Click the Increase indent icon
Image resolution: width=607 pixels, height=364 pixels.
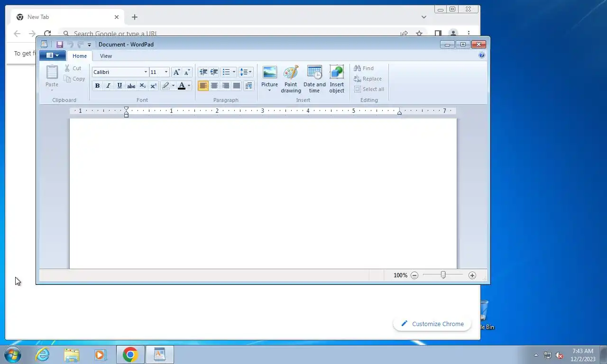pyautogui.click(x=214, y=72)
